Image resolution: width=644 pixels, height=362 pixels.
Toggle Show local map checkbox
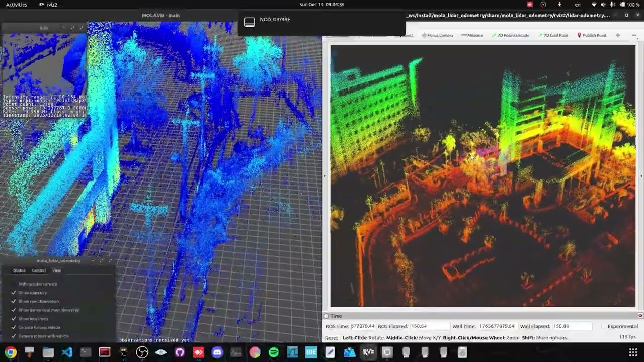(x=30, y=319)
